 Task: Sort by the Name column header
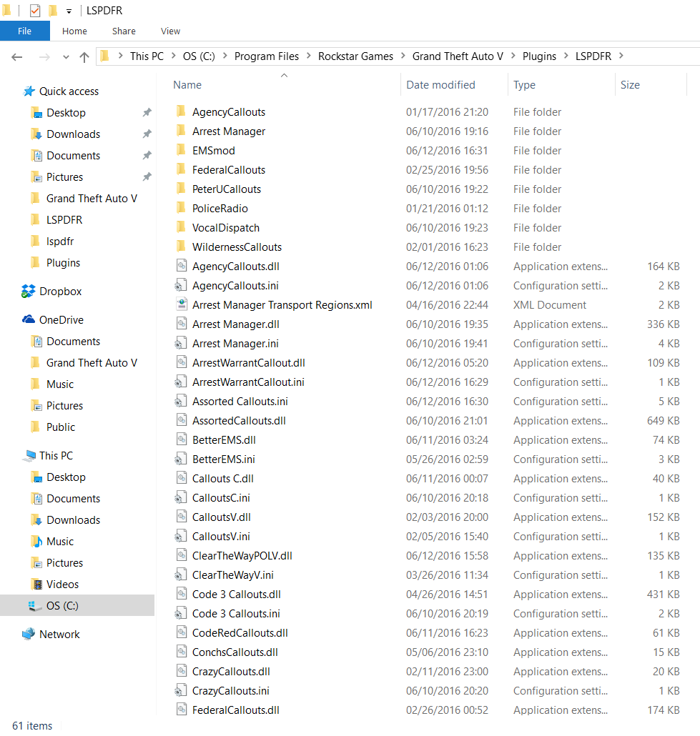point(187,85)
